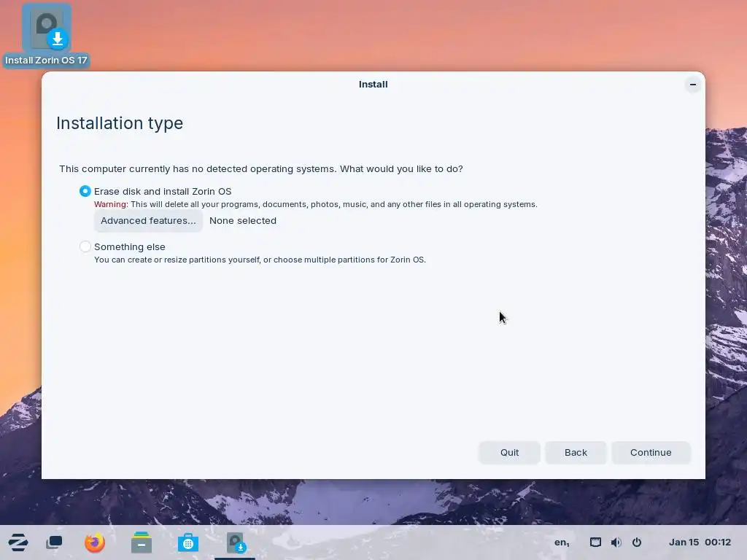Click the 'None selected' status text

[x=243, y=220]
